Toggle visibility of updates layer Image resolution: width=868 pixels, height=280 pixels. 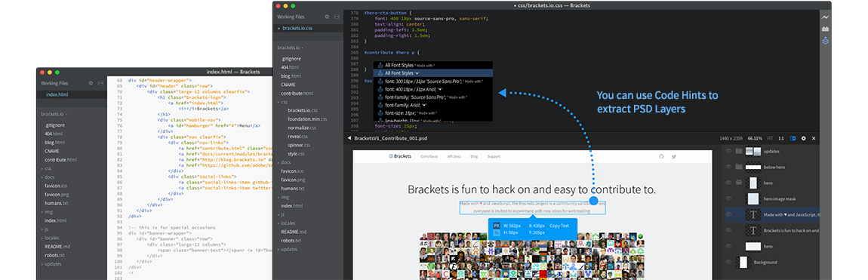coord(728,151)
